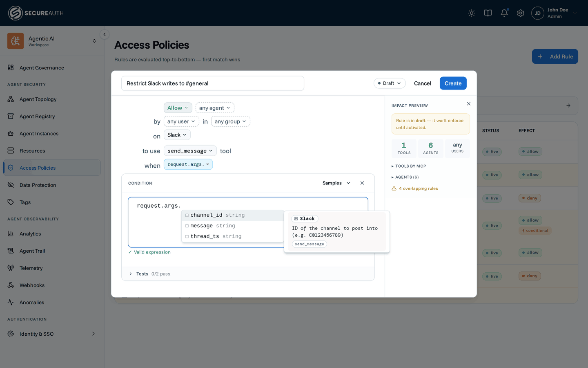
Task: Select channel_id autocomplete suggestion
Action: pyautogui.click(x=233, y=215)
